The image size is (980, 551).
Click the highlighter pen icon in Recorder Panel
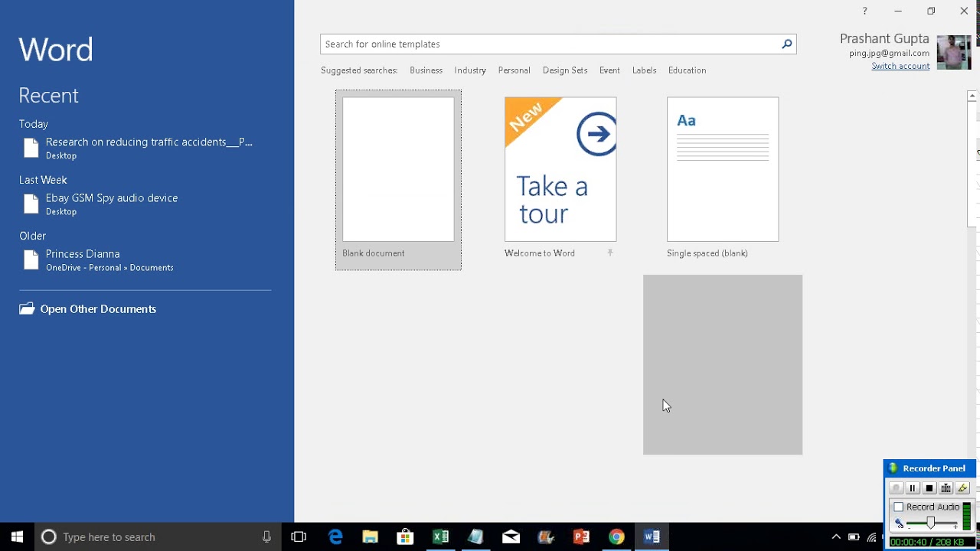click(x=963, y=488)
